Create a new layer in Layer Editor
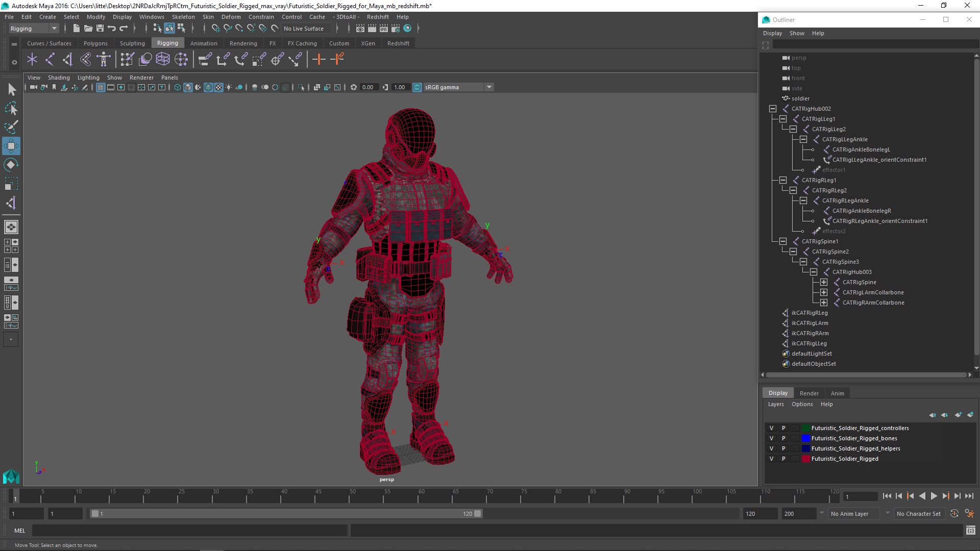Image resolution: width=980 pixels, height=551 pixels. 958,415
